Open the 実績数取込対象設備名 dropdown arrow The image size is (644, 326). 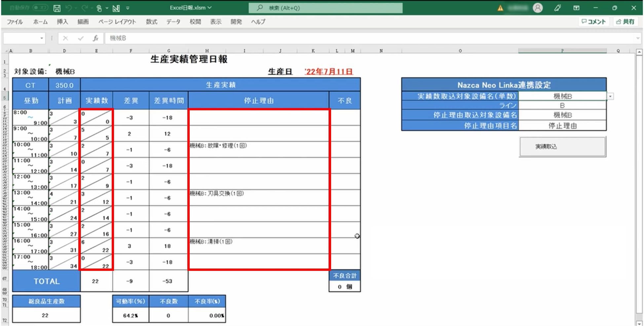[610, 96]
